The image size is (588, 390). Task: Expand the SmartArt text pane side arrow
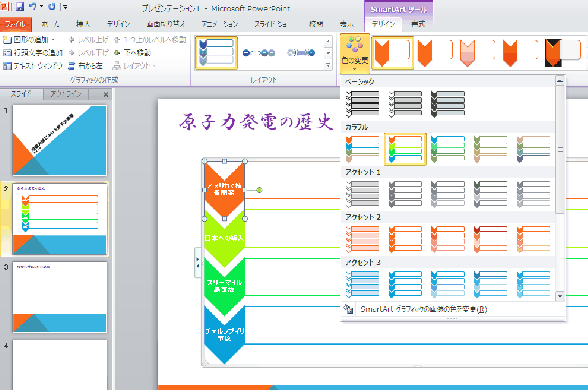coord(198,262)
